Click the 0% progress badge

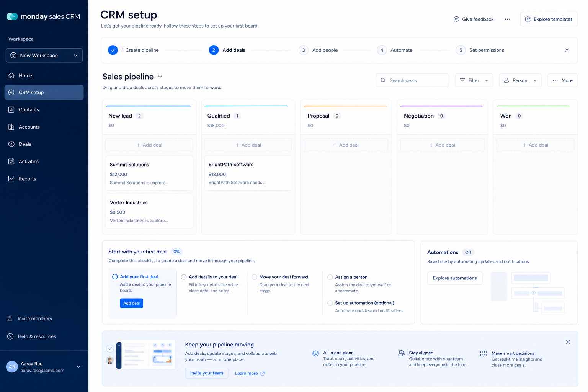click(176, 252)
